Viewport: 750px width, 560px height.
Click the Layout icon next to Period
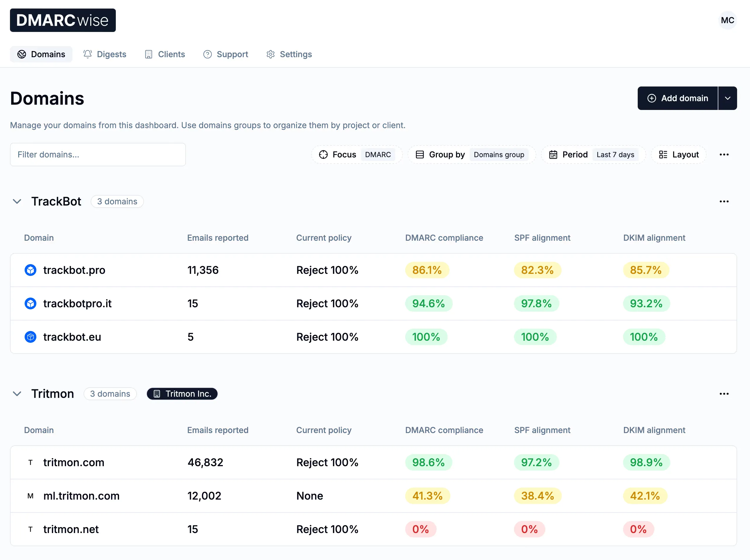click(663, 155)
